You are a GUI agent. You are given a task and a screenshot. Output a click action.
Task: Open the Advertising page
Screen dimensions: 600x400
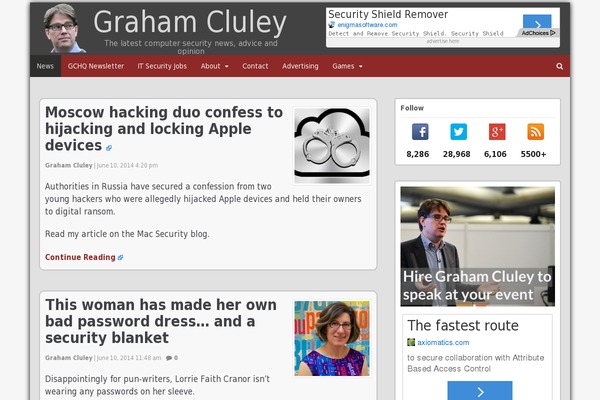tap(300, 66)
